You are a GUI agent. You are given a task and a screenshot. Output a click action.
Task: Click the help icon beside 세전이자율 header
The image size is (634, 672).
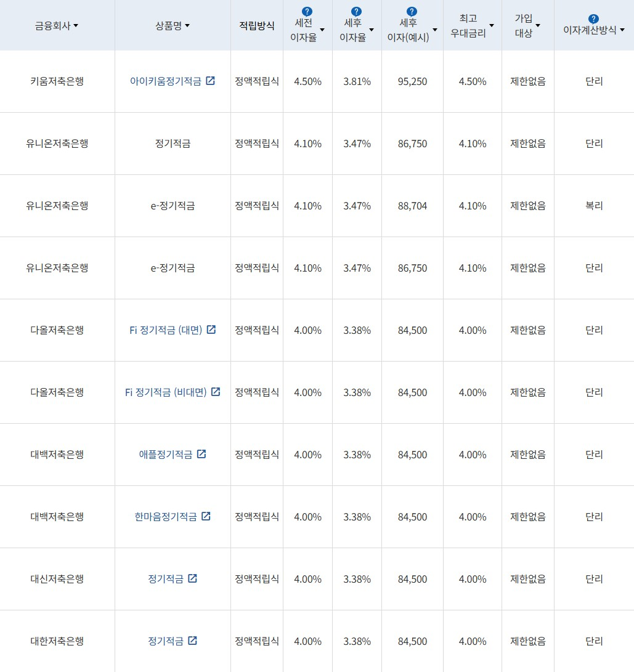(307, 10)
